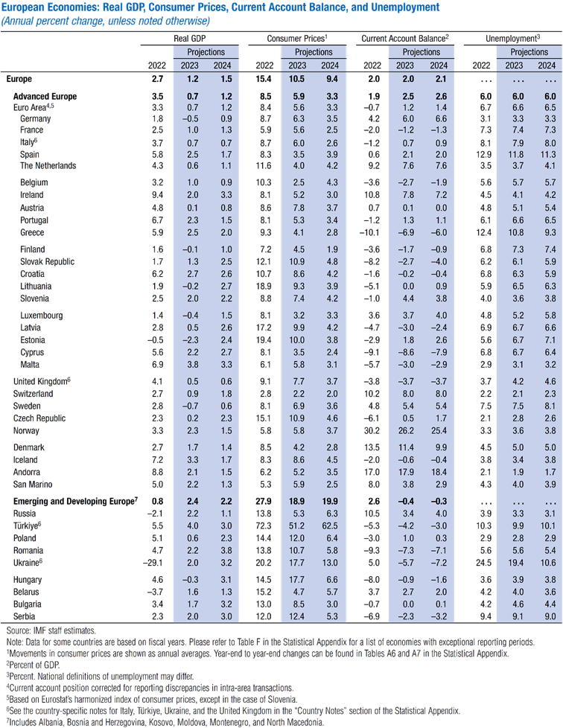Click the 'Finland' row label

click(x=33, y=249)
